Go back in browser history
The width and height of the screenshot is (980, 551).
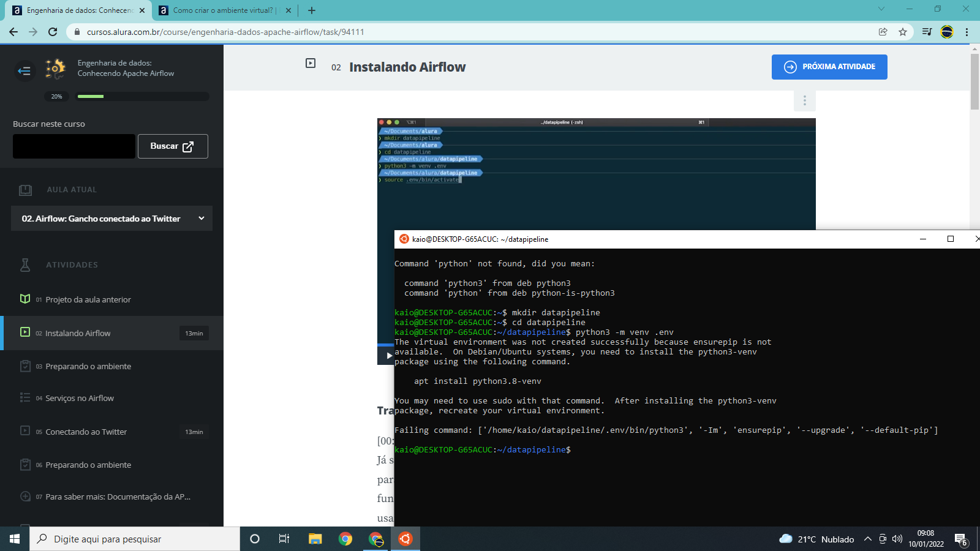point(13,32)
